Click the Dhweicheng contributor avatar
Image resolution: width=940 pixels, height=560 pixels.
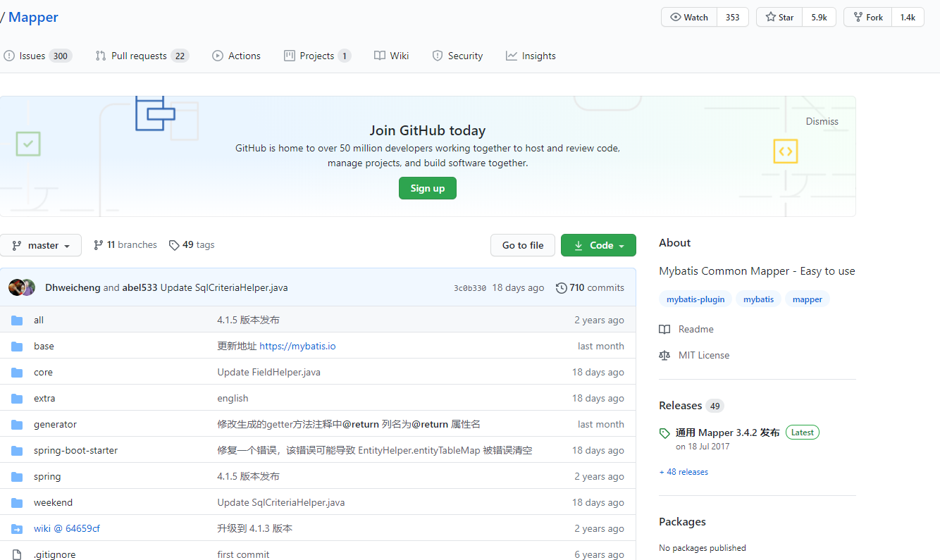16,287
